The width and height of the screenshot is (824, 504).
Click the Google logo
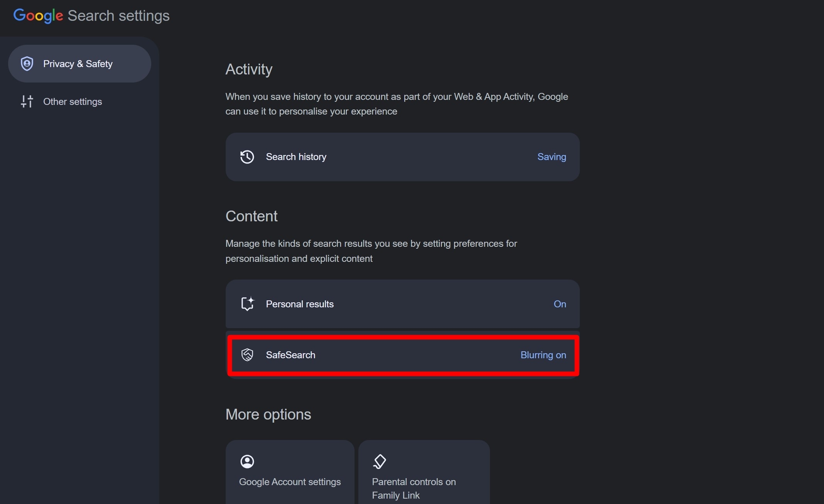coord(38,16)
